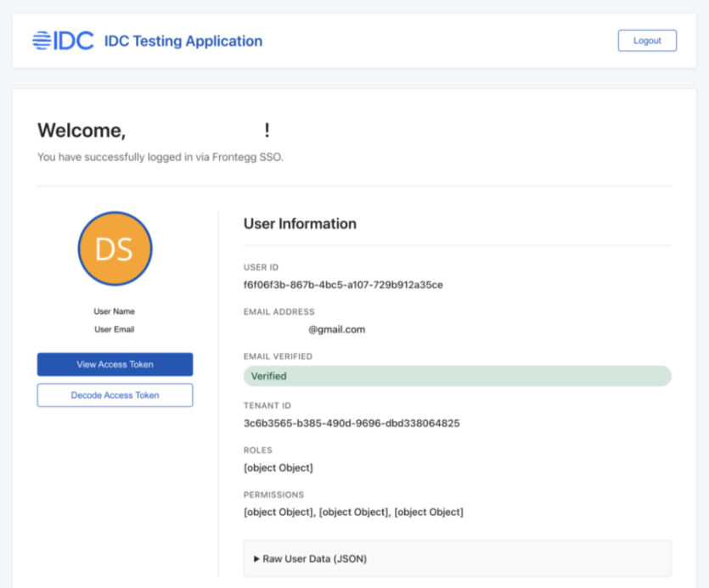Click the IDC logo in the header
The height and width of the screenshot is (588, 709).
63,41
